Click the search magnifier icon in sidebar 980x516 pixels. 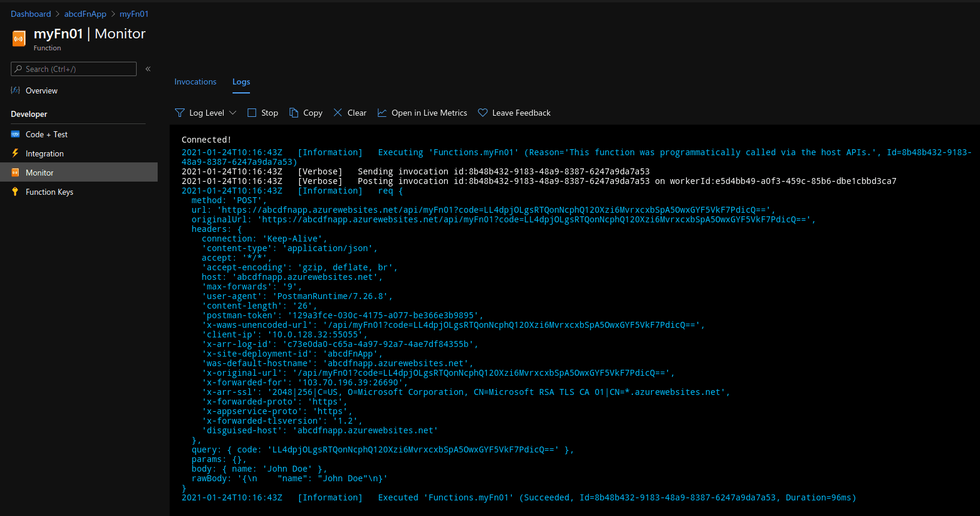pyautogui.click(x=19, y=69)
